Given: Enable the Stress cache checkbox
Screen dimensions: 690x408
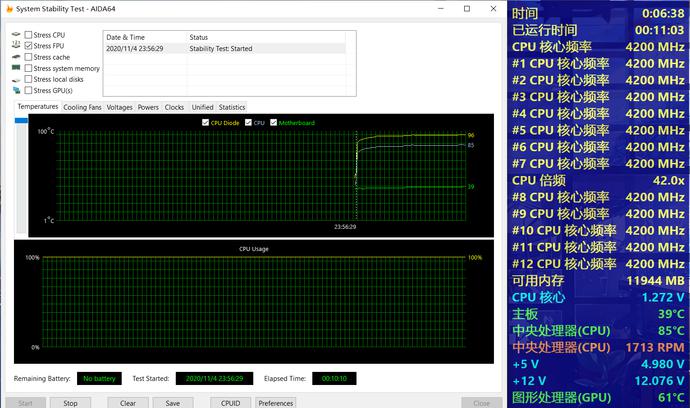Looking at the screenshot, I should click(x=29, y=57).
